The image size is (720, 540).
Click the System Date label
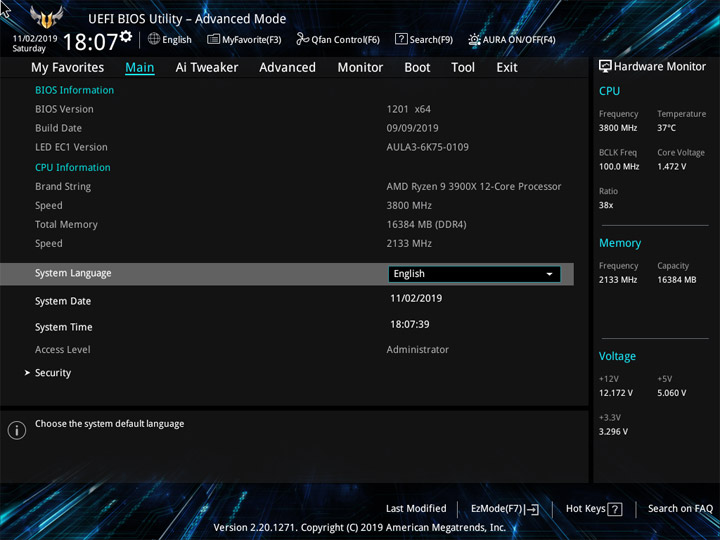click(63, 301)
